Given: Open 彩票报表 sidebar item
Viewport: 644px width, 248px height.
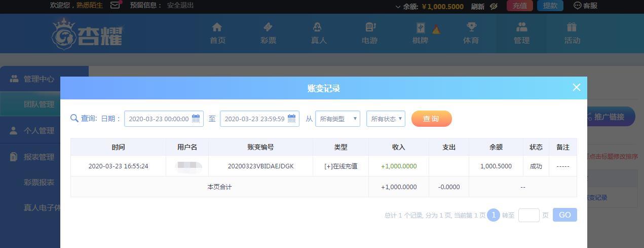Looking at the screenshot, I should tap(39, 183).
